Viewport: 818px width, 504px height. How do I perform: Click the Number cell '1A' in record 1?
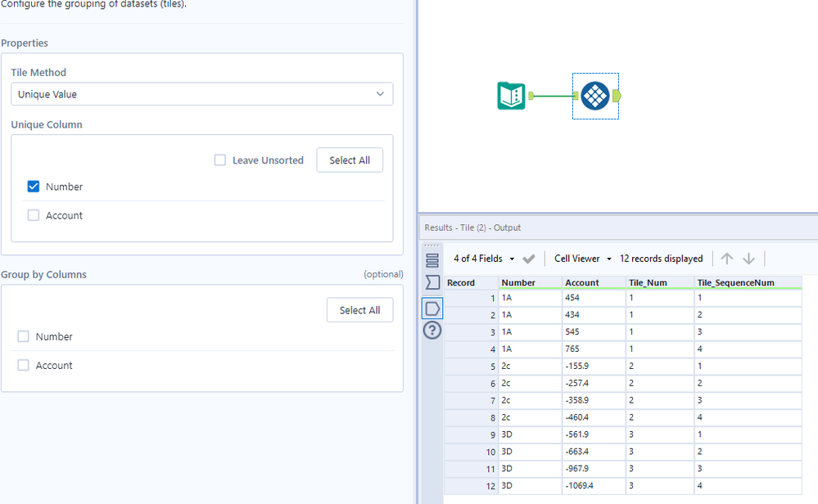(x=530, y=298)
